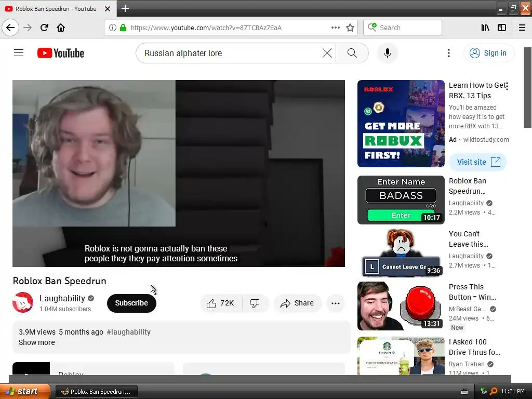Select Roblox Ban Speedrun taskbar button

pos(96,392)
